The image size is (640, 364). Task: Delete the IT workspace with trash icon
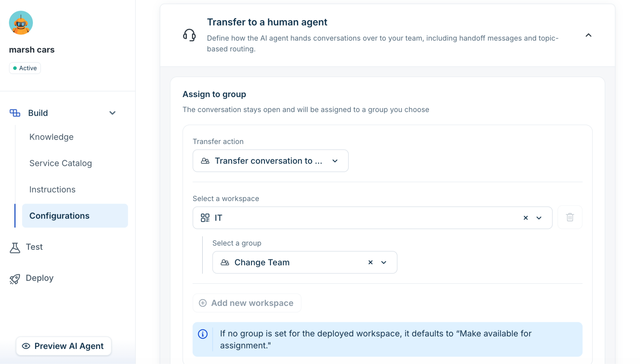pyautogui.click(x=570, y=217)
